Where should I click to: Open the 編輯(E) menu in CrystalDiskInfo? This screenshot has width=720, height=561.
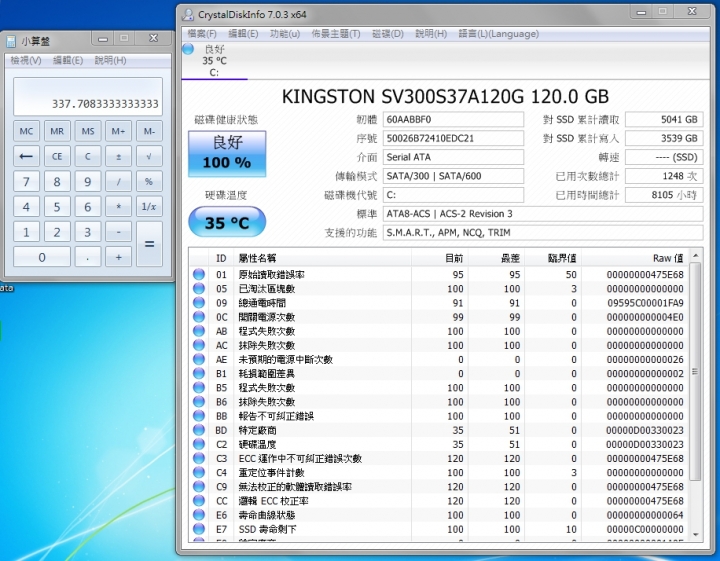243,34
